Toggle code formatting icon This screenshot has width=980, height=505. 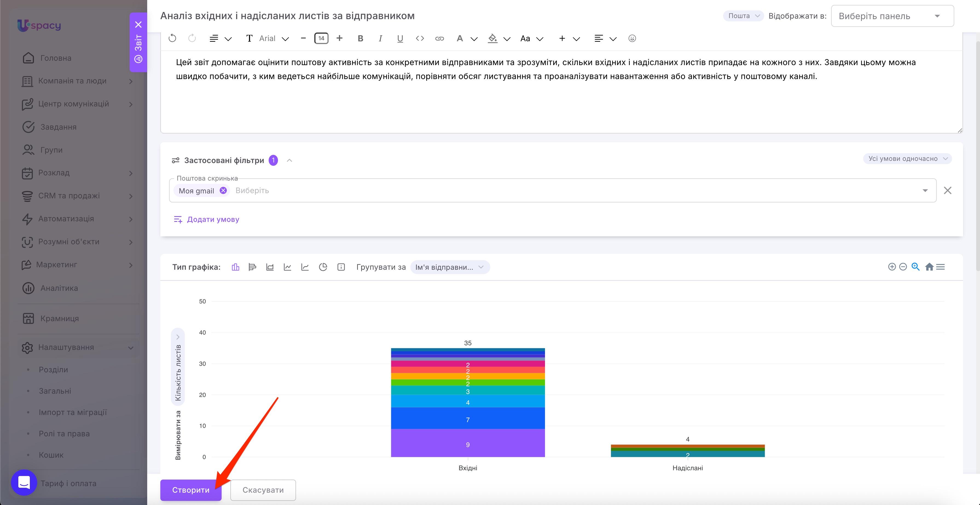tap(420, 38)
